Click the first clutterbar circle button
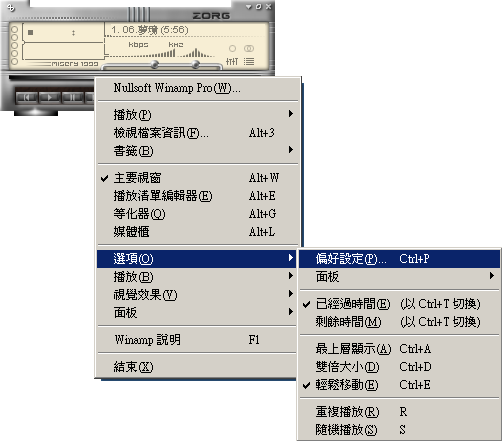Image resolution: width=502 pixels, height=441 pixels. [x=14, y=29]
